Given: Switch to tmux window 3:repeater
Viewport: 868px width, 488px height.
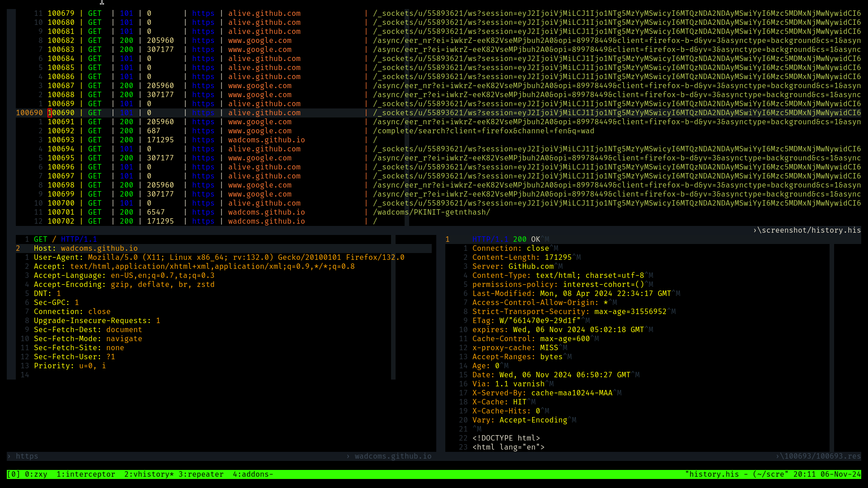Looking at the screenshot, I should 201,474.
